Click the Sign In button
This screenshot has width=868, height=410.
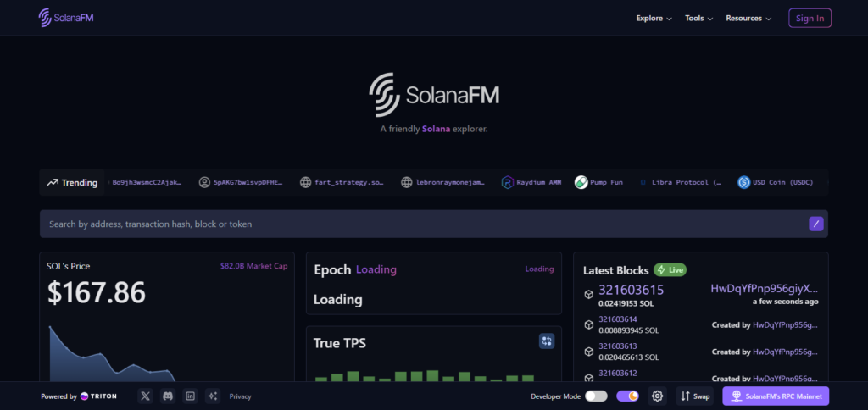[x=810, y=19]
